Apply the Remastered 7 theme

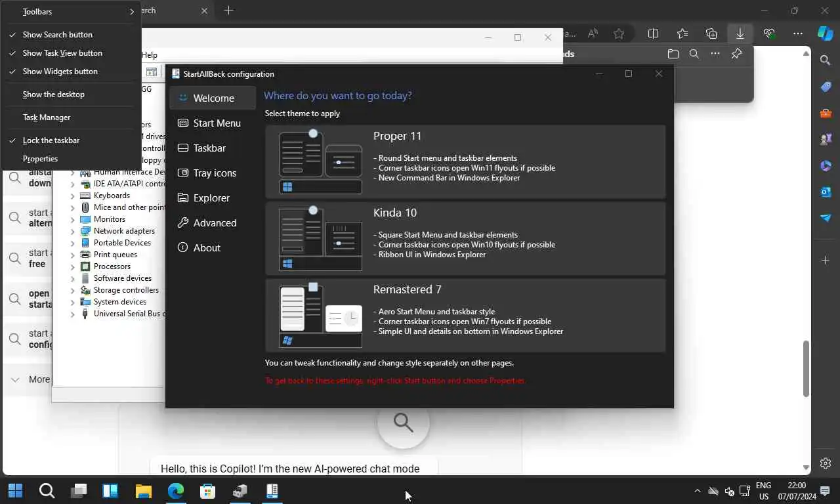(x=465, y=315)
